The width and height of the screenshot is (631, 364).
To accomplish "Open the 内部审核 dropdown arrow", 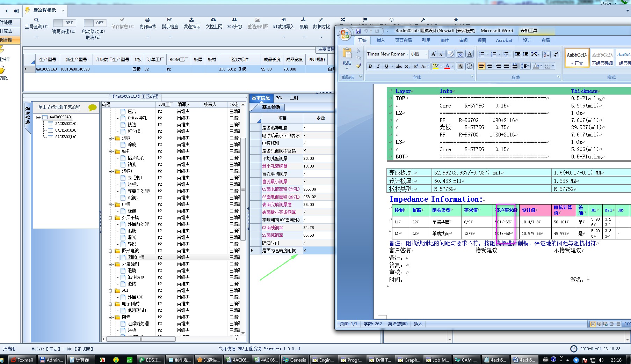I will coord(148,37).
